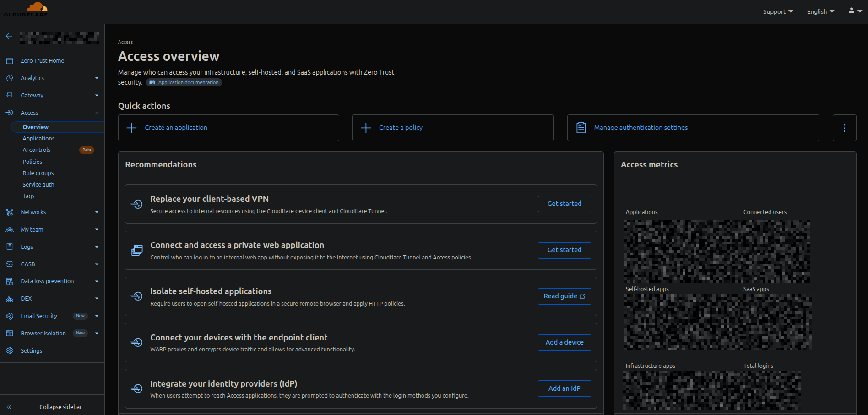Click the Gateway icon in sidebar
The width and height of the screenshot is (868, 415).
[10, 96]
